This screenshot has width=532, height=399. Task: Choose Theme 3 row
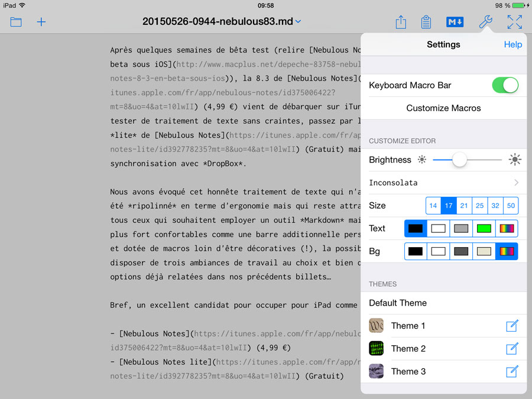pyautogui.click(x=443, y=371)
